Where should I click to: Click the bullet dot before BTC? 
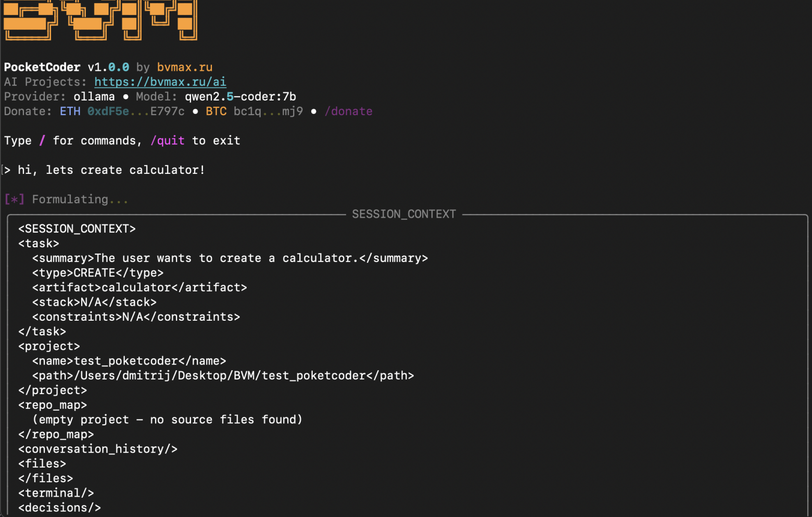coord(195,111)
